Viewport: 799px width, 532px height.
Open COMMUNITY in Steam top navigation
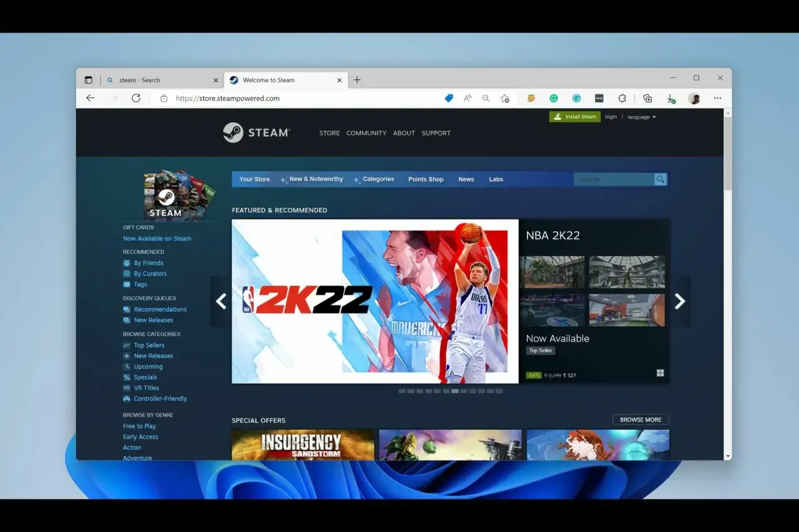pos(366,133)
